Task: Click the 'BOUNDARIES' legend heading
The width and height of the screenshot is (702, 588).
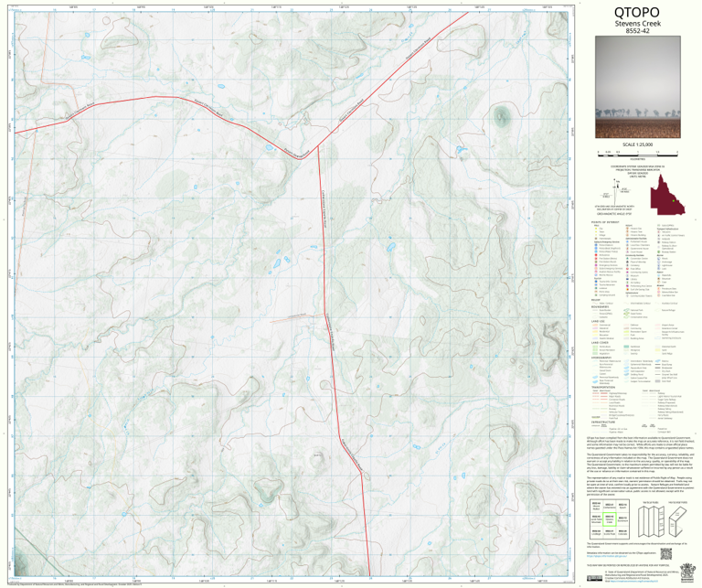Action: [600, 306]
